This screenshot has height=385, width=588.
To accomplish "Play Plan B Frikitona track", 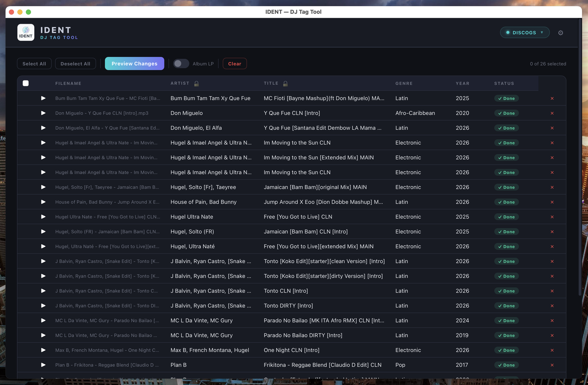I will pyautogui.click(x=43, y=365).
